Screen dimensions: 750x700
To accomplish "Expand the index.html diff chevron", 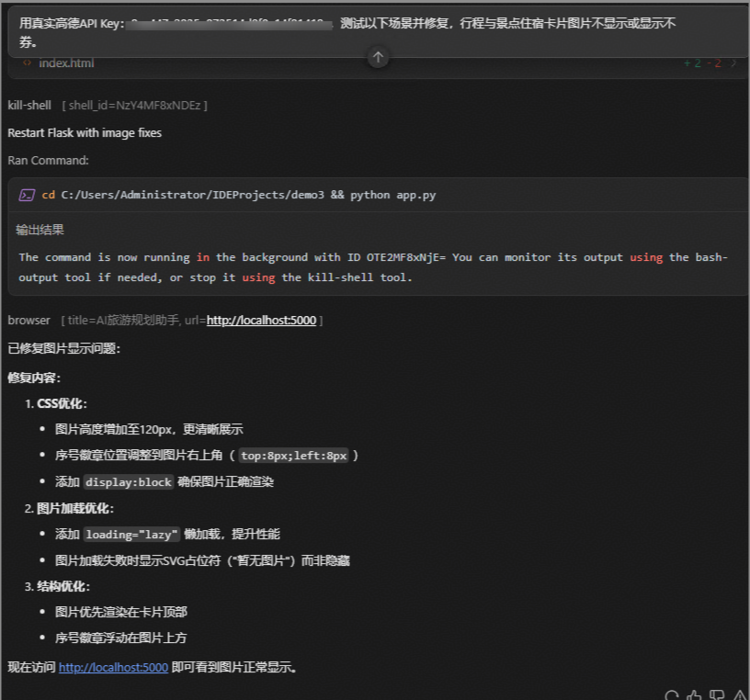I will click(733, 63).
